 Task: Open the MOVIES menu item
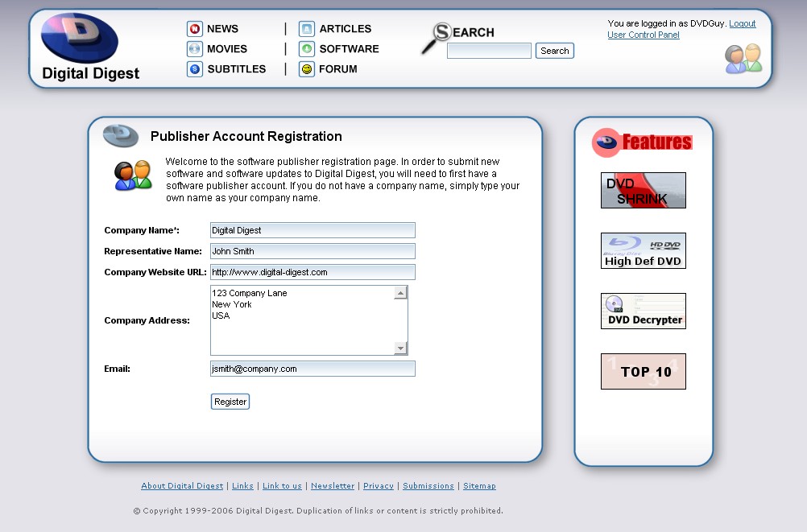coord(227,49)
